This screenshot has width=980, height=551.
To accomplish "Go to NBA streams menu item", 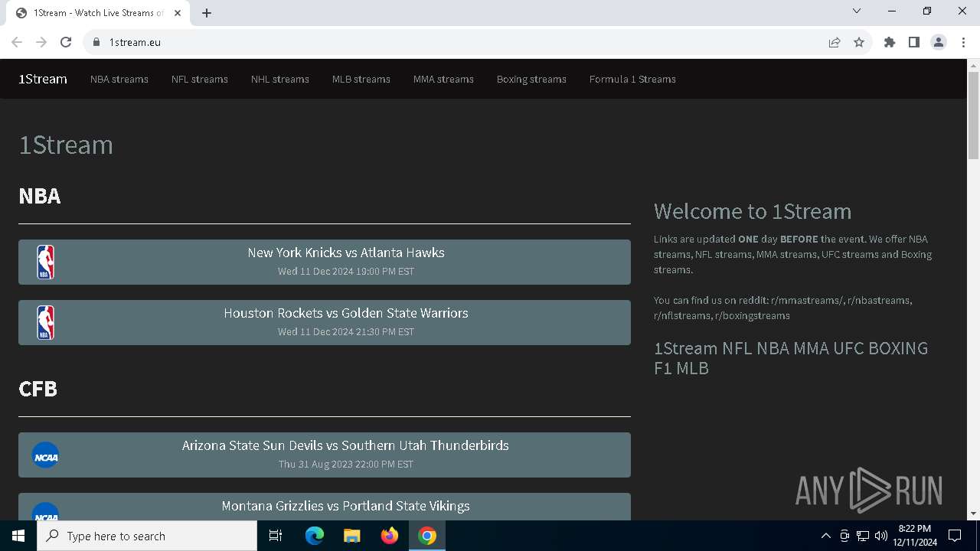I will (119, 79).
